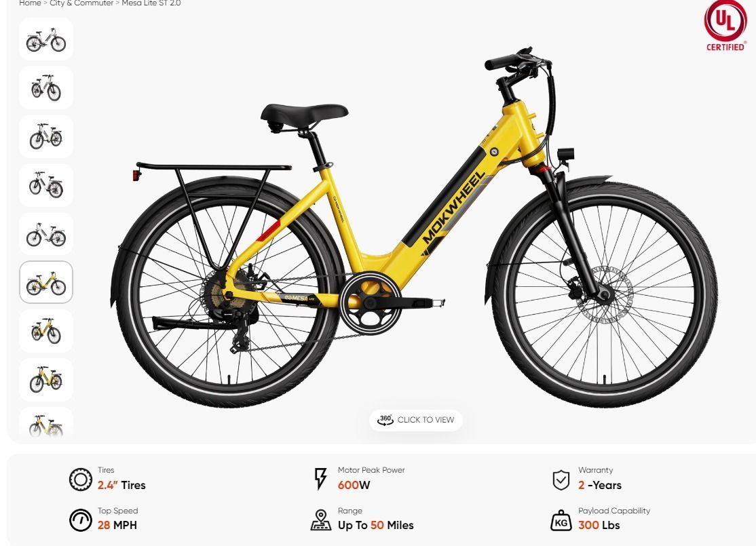Click the main yellow Mokwheel bike image
This screenshot has height=546, width=756.
[414, 227]
